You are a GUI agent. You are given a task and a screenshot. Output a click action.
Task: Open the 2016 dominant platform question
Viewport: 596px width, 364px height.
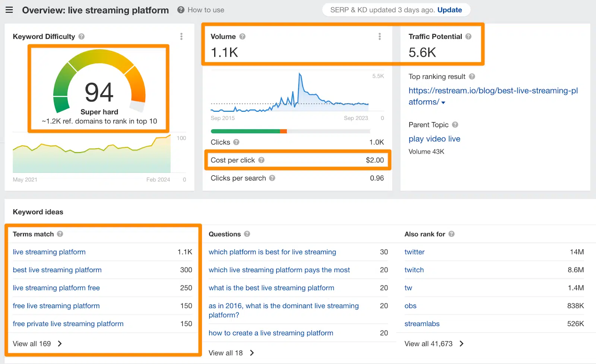(x=284, y=310)
